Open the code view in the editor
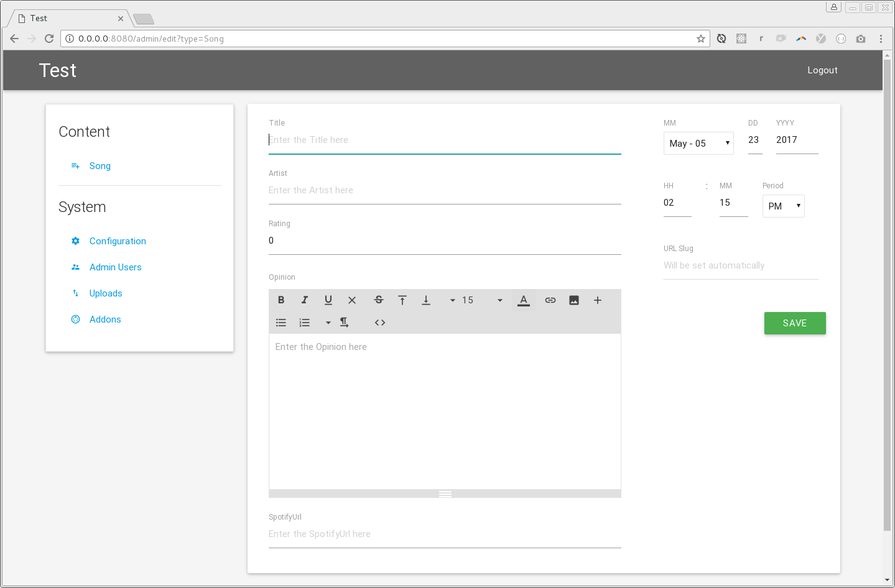895x588 pixels. 379,323
